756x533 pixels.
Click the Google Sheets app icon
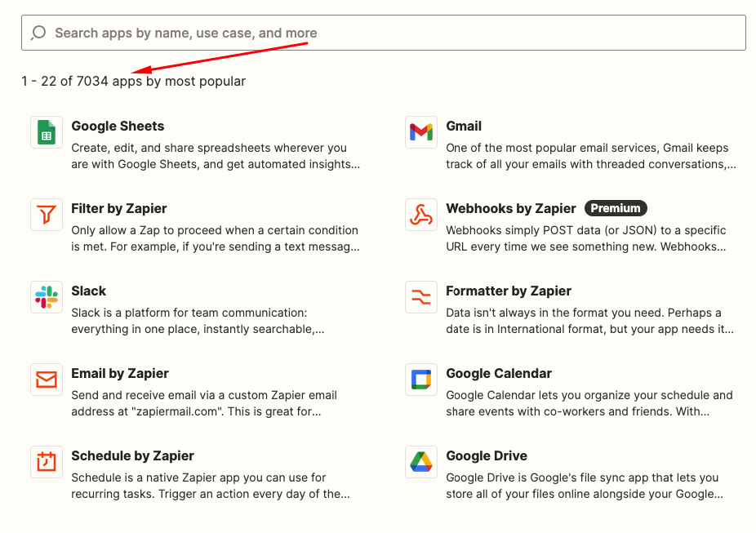coord(47,133)
